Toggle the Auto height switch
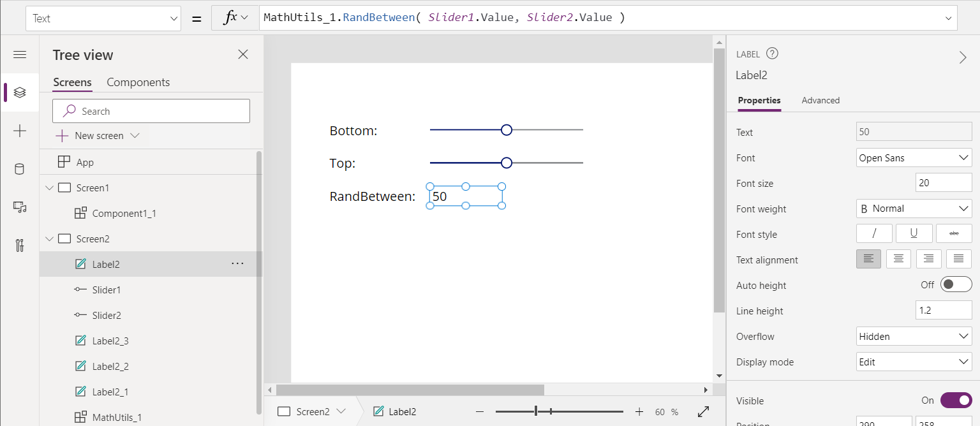The height and width of the screenshot is (426, 980). tap(956, 285)
